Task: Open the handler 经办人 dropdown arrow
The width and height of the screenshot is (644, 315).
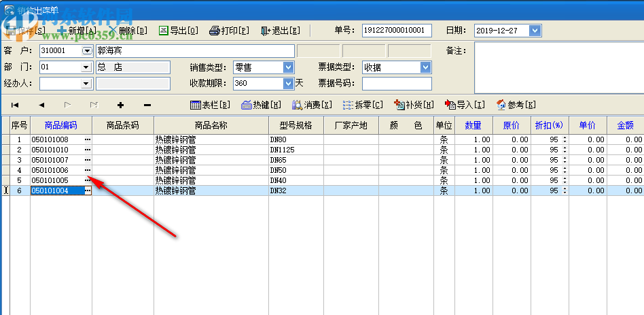Action: click(86, 84)
